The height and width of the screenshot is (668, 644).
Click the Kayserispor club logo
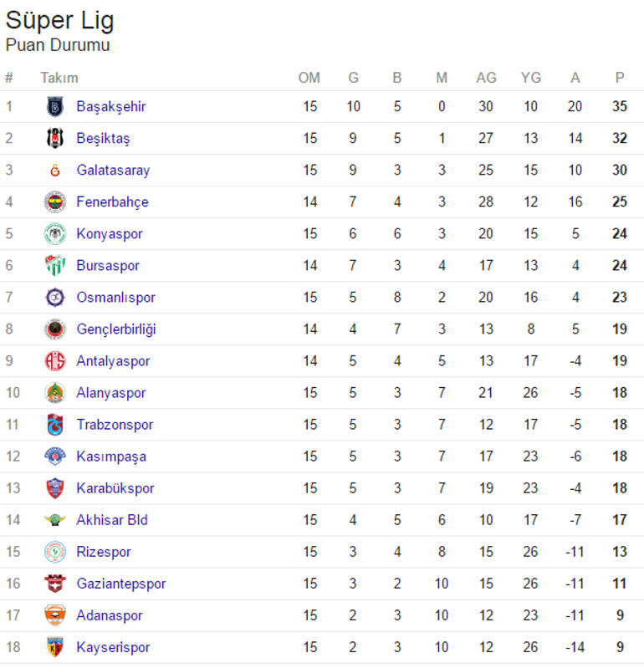tap(55, 647)
